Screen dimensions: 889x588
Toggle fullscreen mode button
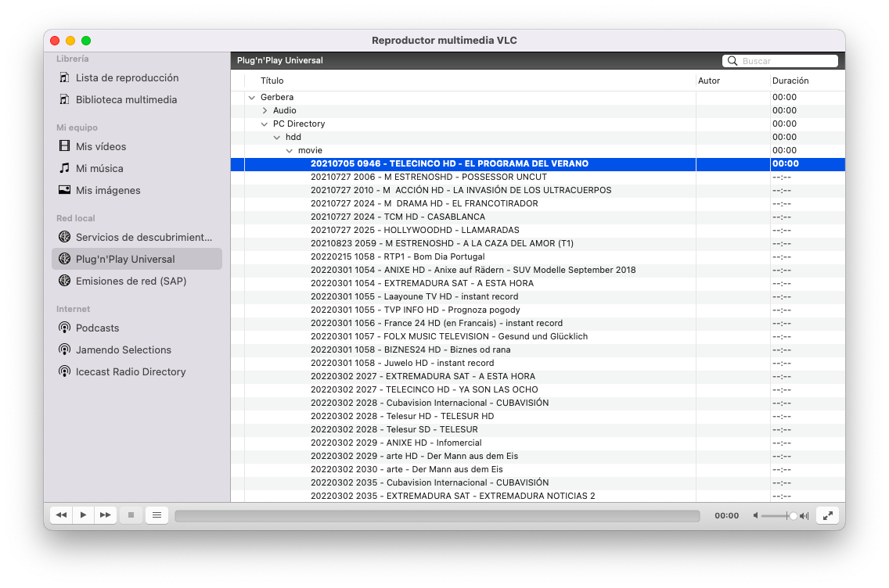[827, 515]
